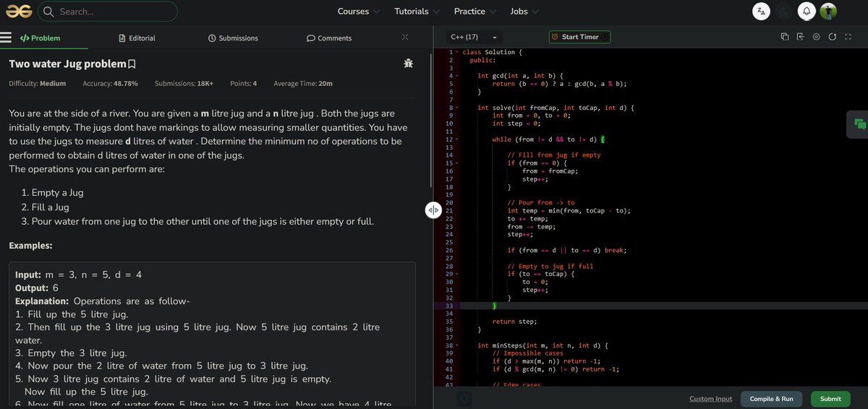868x409 pixels.
Task: Enter fullscreen editor mode
Action: coord(848,37)
